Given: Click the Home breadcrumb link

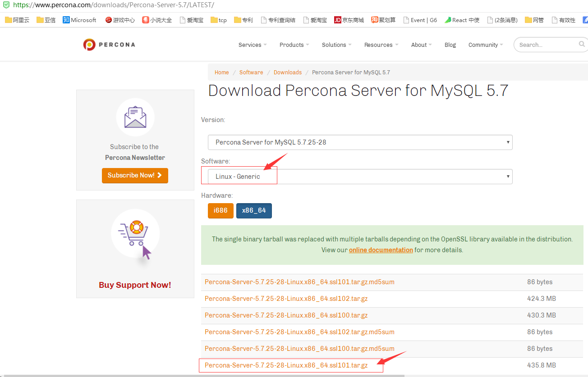Looking at the screenshot, I should point(222,72).
